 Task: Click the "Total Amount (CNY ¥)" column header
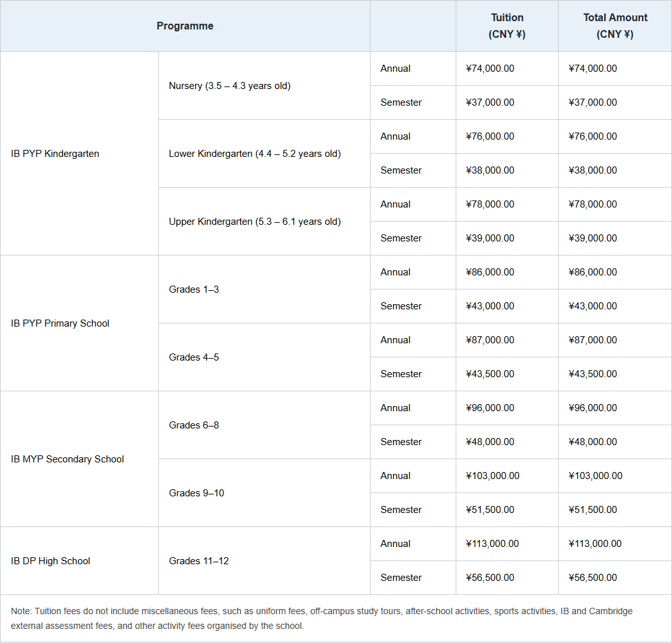615,26
